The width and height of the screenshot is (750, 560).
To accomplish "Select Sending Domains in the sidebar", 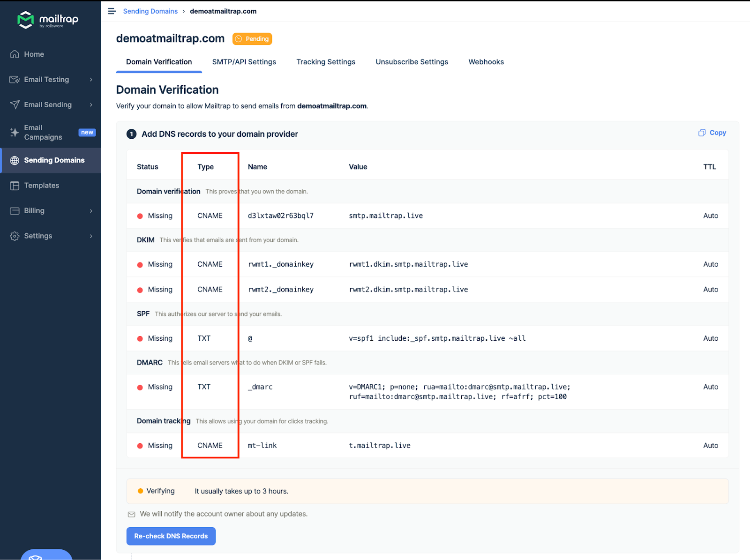I will click(51, 160).
